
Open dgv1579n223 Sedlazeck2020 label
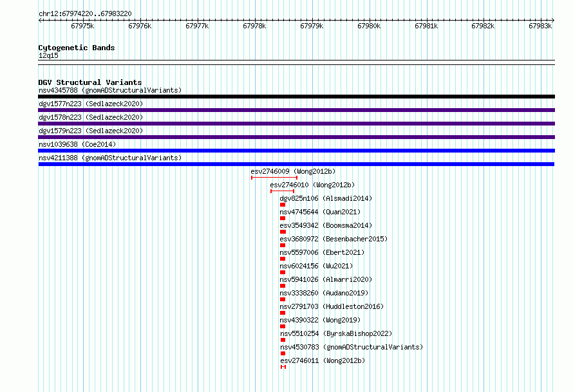tap(91, 131)
